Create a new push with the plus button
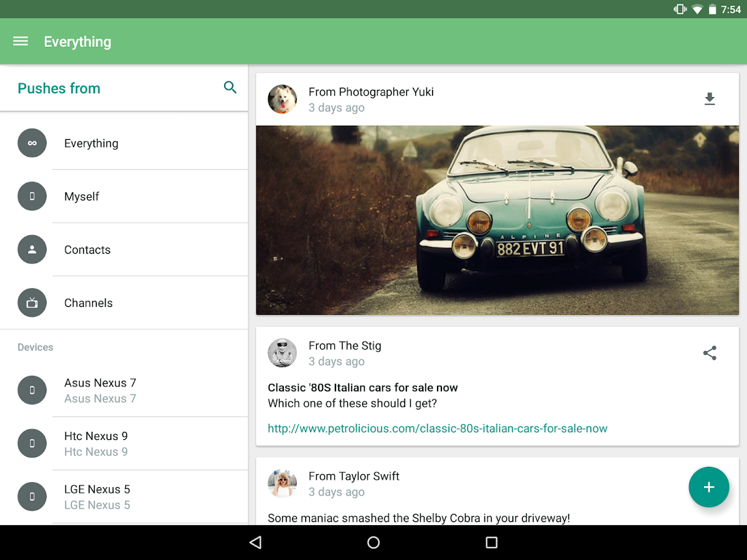Screen dimensions: 747x560 [709, 487]
